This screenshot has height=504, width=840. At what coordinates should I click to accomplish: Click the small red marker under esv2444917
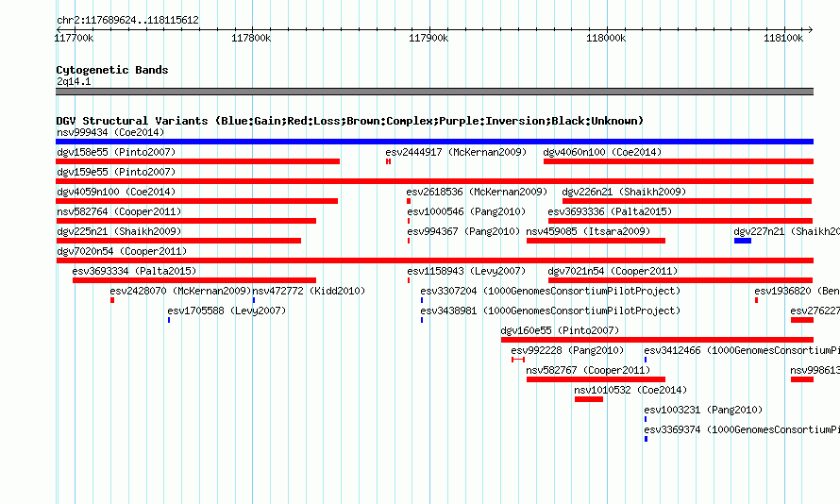[x=389, y=161]
